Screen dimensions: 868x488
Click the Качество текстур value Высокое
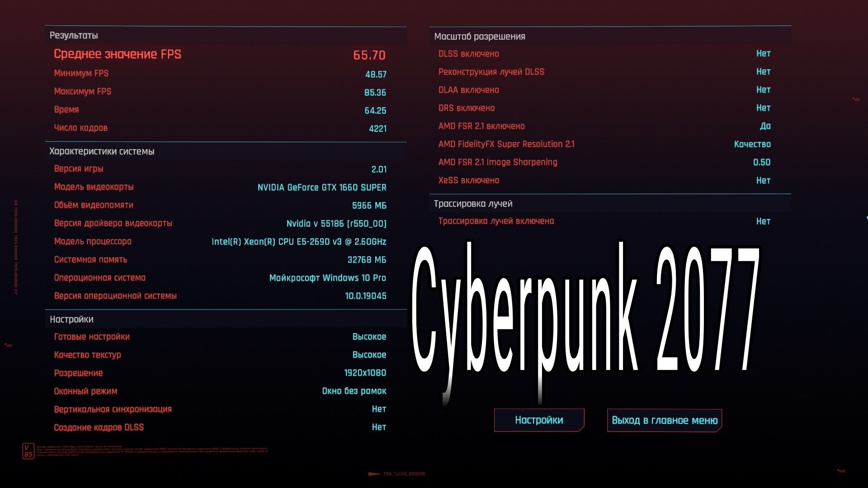click(369, 355)
